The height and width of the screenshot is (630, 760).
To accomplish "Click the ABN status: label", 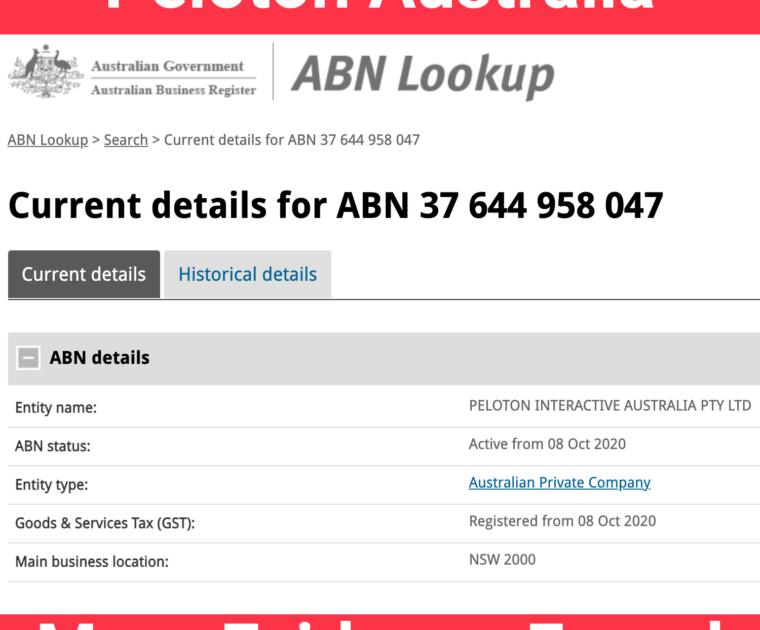I will (x=53, y=446).
